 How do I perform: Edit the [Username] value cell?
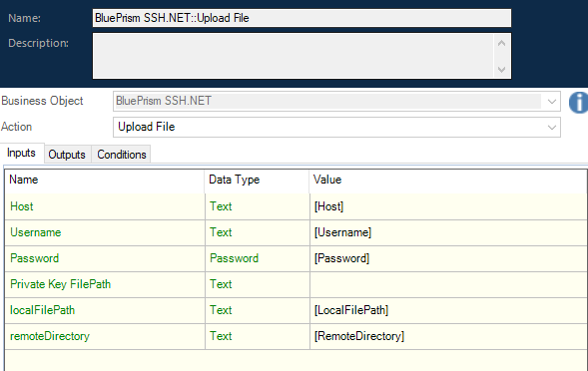[x=449, y=232]
